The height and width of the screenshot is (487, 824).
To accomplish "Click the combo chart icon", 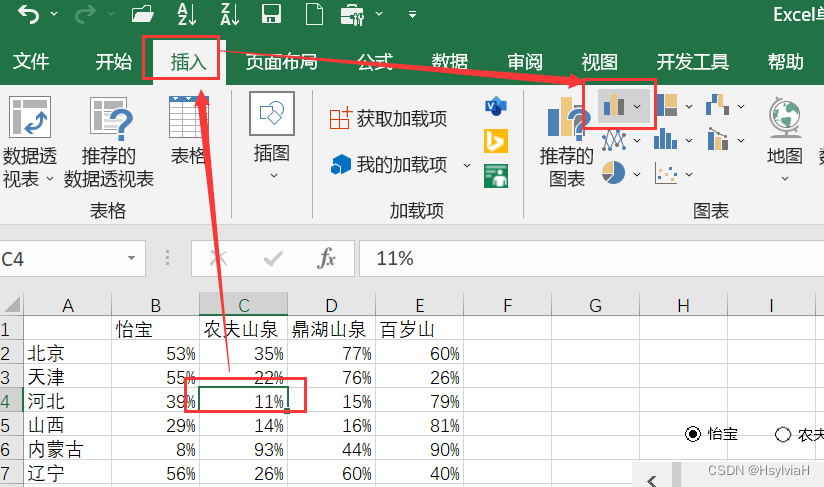I will pos(717,139).
